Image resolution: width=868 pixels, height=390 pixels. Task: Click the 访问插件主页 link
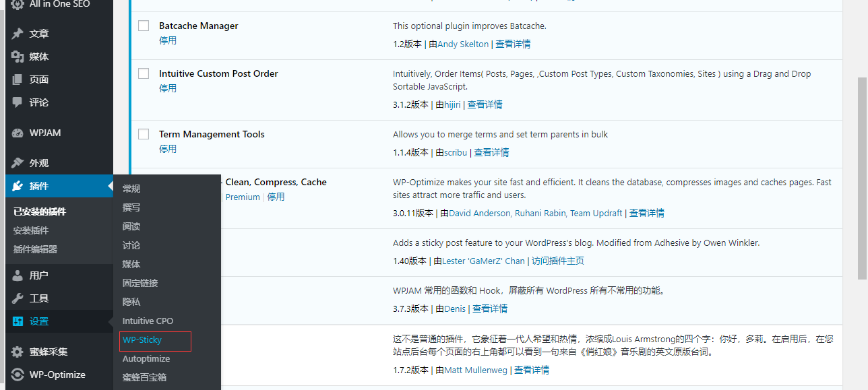coord(558,261)
